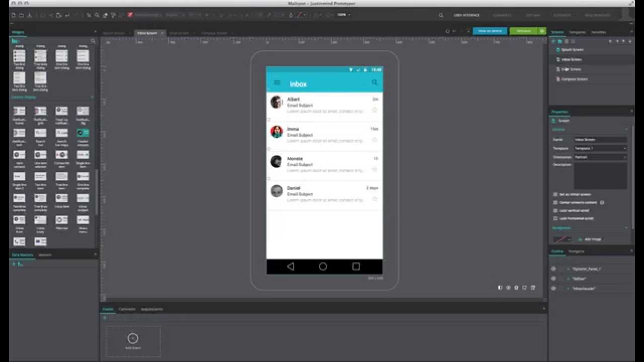Click the Data Masters tab
This screenshot has width=644, height=362.
(23, 255)
